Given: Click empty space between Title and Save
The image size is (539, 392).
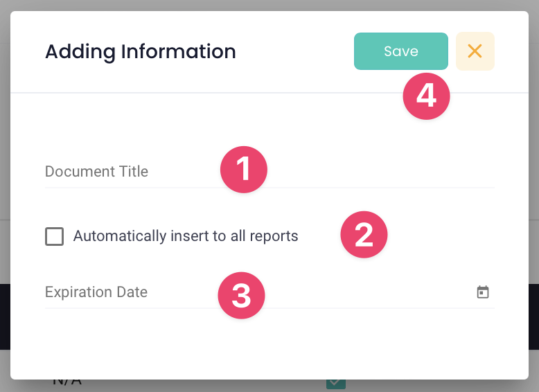Looking at the screenshot, I should [x=294, y=51].
